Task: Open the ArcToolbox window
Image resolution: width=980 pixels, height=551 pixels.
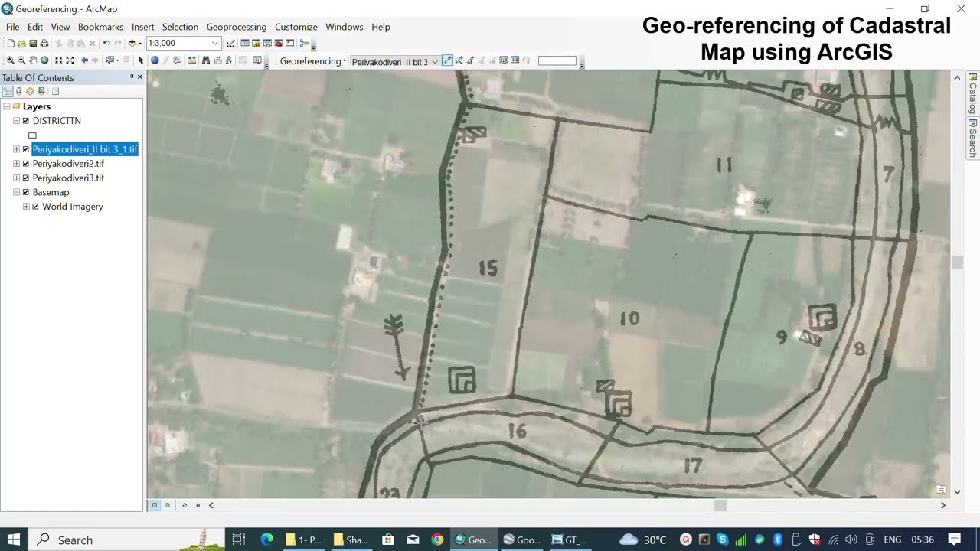Action: pos(277,44)
